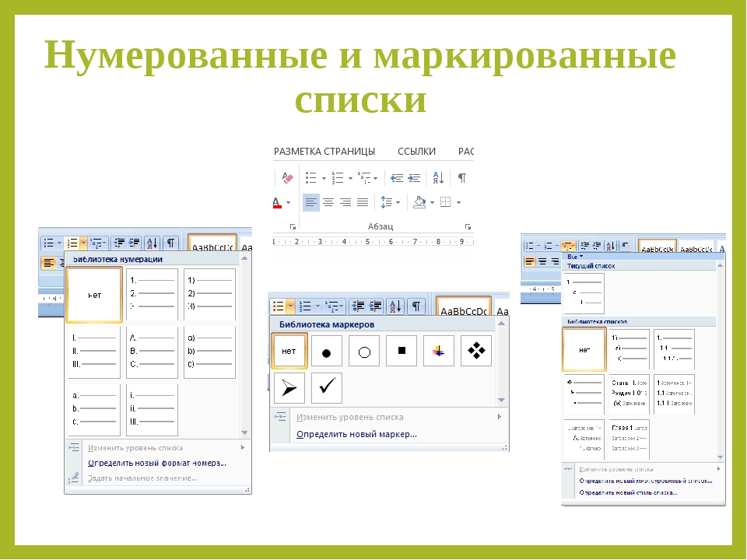
Task: Toggle Align Left in the top ribbon fragment
Action: pyautogui.click(x=310, y=202)
